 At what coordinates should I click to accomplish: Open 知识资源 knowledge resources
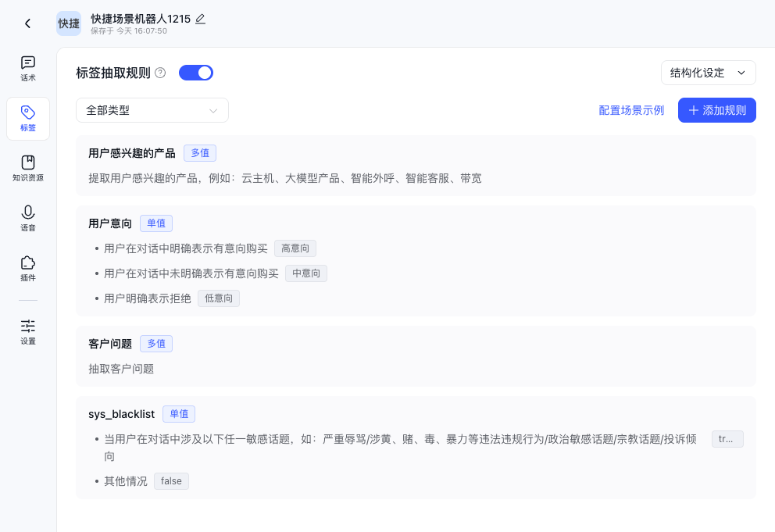pos(28,169)
